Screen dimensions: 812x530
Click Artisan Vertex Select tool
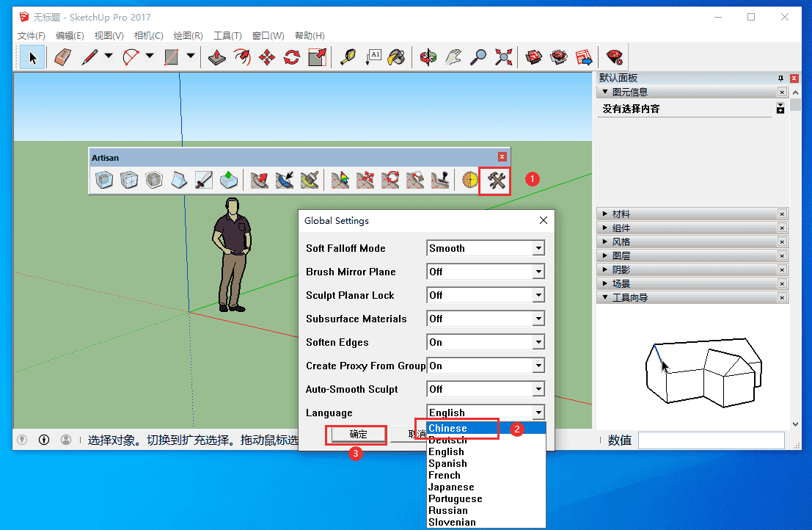[x=340, y=181]
